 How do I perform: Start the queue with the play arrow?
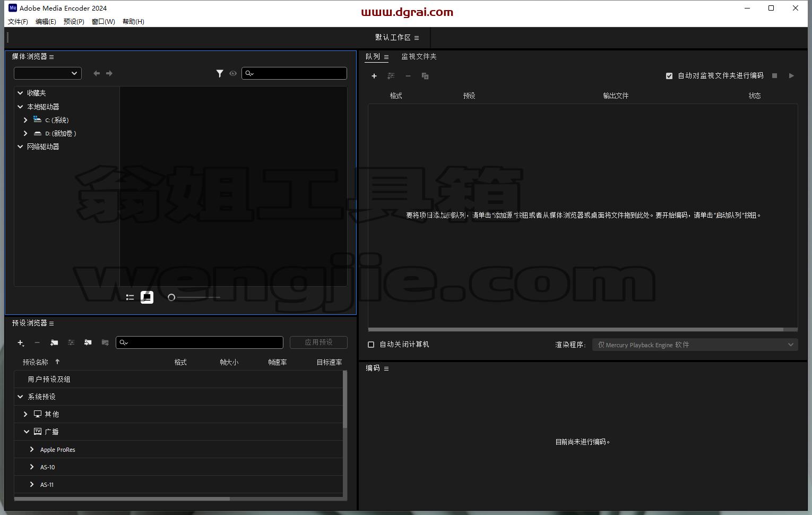[791, 76]
